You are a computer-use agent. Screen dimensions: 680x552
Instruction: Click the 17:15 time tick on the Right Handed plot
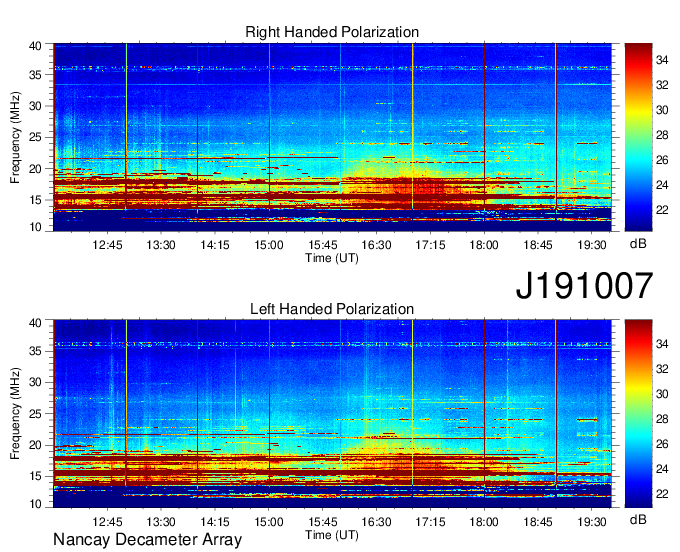[x=430, y=245]
